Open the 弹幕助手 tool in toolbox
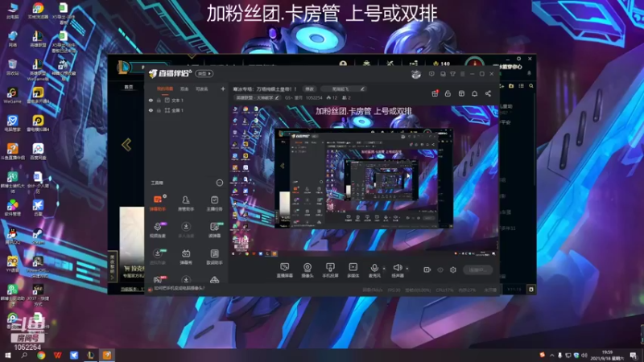 coord(158,203)
